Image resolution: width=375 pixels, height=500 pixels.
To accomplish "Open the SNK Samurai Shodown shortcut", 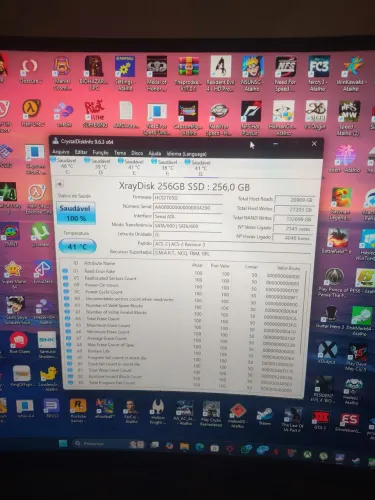I will coord(47,345).
